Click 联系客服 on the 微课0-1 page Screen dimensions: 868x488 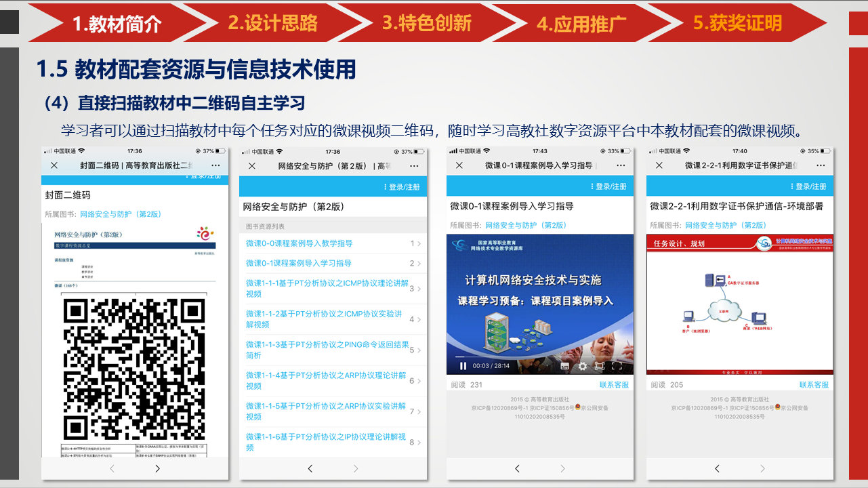(614, 385)
